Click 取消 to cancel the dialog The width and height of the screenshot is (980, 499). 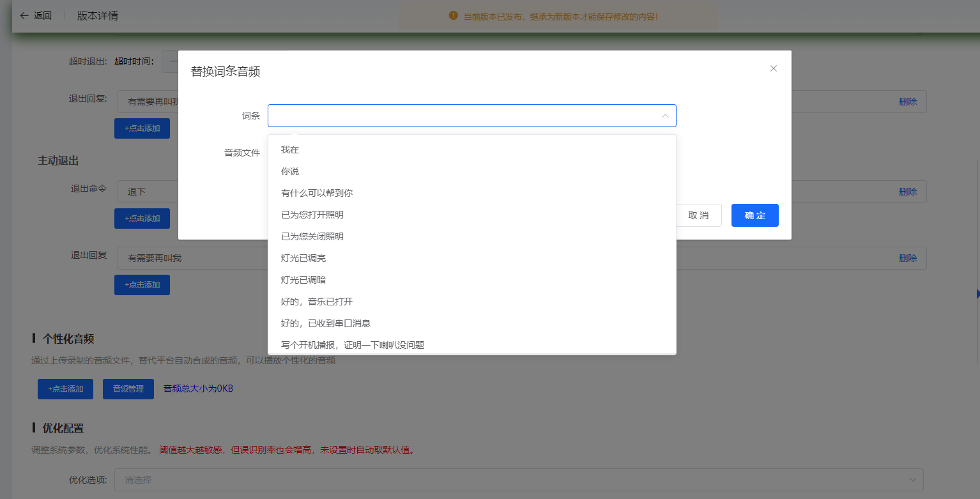pyautogui.click(x=698, y=215)
